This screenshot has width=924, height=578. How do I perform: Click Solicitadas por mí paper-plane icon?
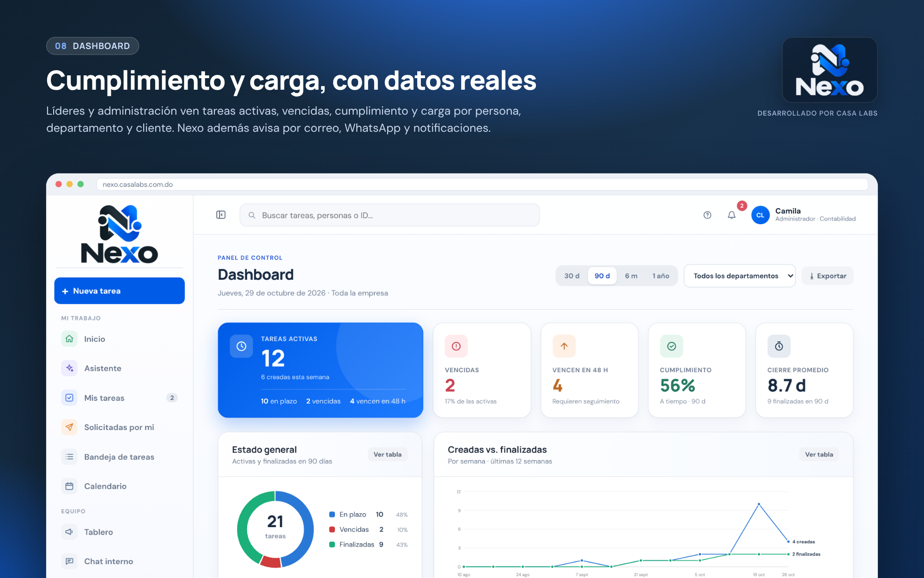point(69,427)
